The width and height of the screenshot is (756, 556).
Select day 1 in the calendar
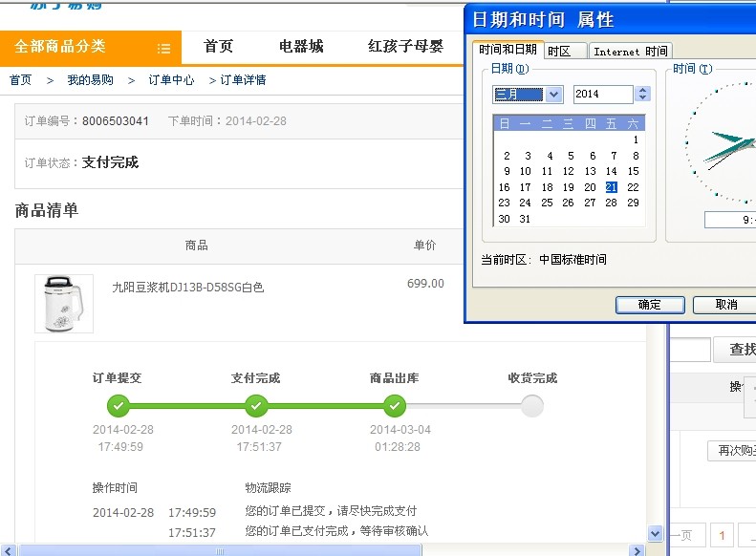[x=636, y=139]
